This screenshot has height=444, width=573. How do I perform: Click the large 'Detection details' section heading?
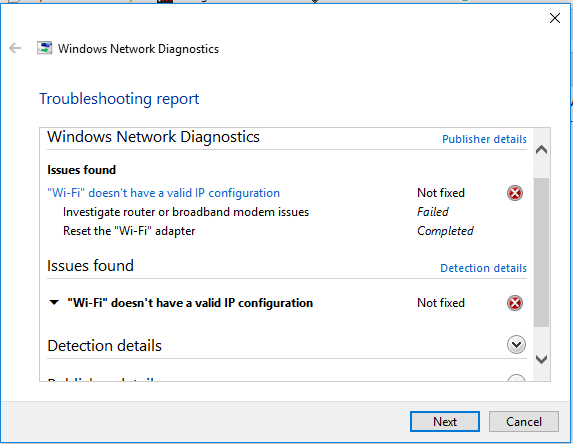click(x=105, y=346)
